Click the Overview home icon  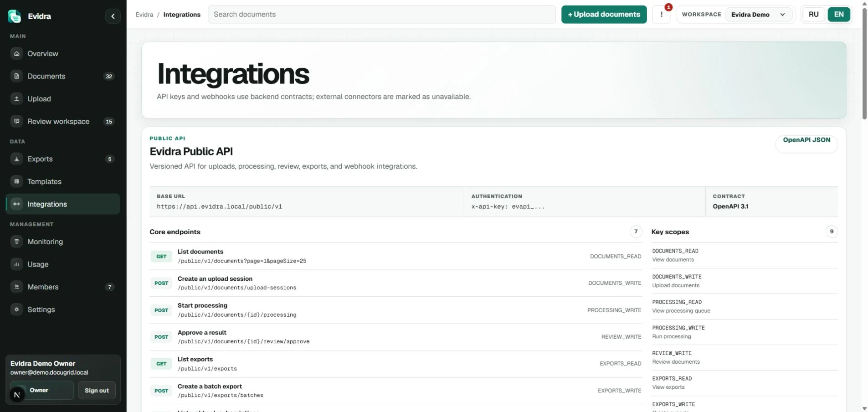[17, 53]
